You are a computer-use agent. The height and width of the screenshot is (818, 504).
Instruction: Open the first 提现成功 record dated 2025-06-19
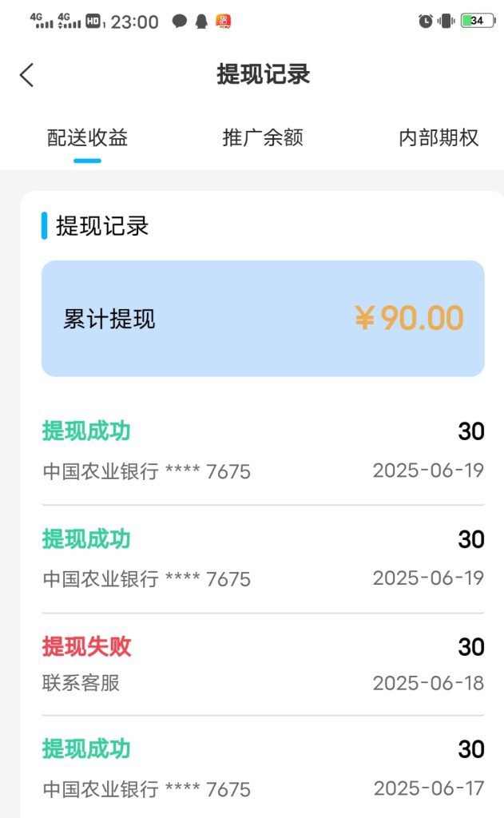[263, 451]
